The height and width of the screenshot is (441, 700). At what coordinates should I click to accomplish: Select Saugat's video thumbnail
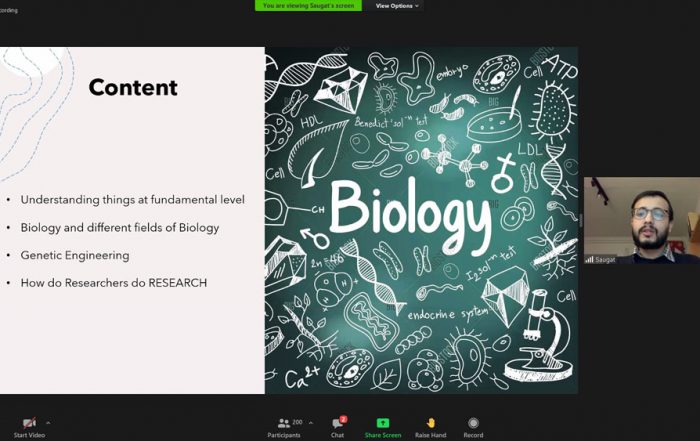coord(641,220)
